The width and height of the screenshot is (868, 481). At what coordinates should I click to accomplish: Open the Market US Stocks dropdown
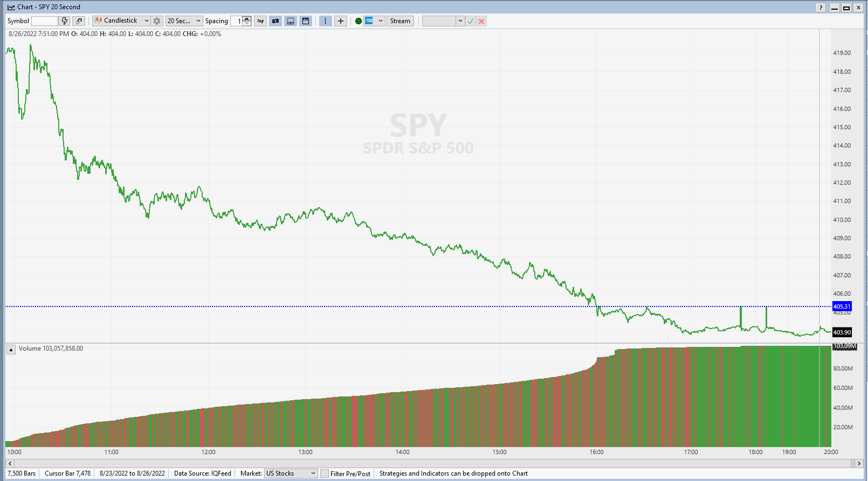click(x=291, y=473)
